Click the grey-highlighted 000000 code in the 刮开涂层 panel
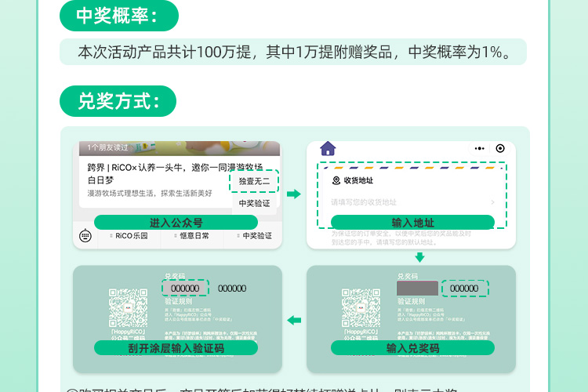 (x=185, y=288)
